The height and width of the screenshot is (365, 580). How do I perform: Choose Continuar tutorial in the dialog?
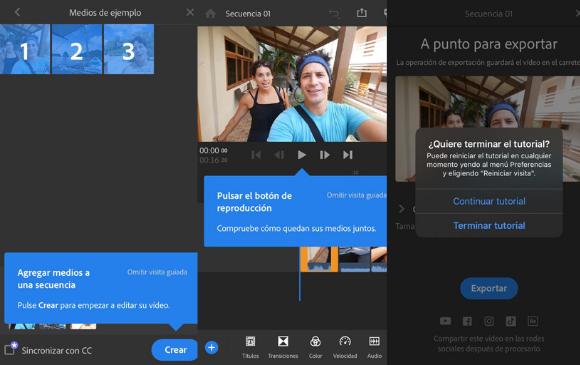tap(489, 201)
